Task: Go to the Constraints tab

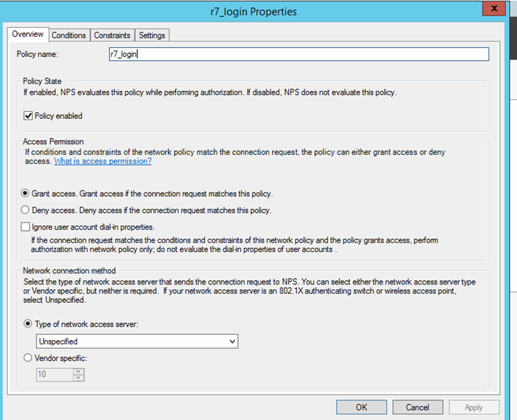Action: (x=112, y=35)
